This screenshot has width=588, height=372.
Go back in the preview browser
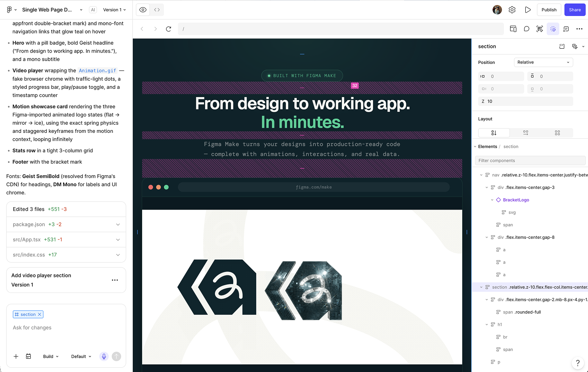[142, 29]
